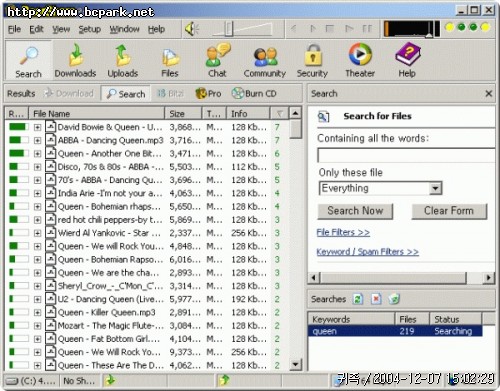500x391 pixels.
Task: Click the Search Now button
Action: click(x=355, y=211)
